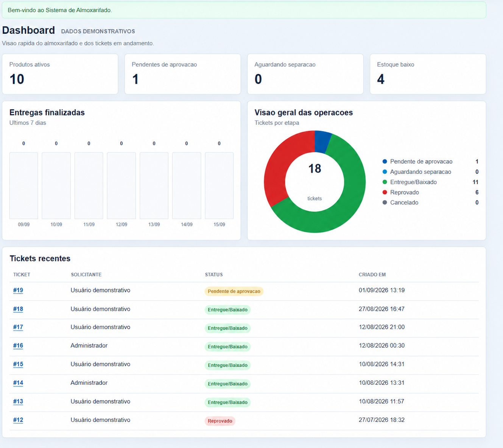
Task: Click the date 01/09/2026 13:19
Action: 382,290
